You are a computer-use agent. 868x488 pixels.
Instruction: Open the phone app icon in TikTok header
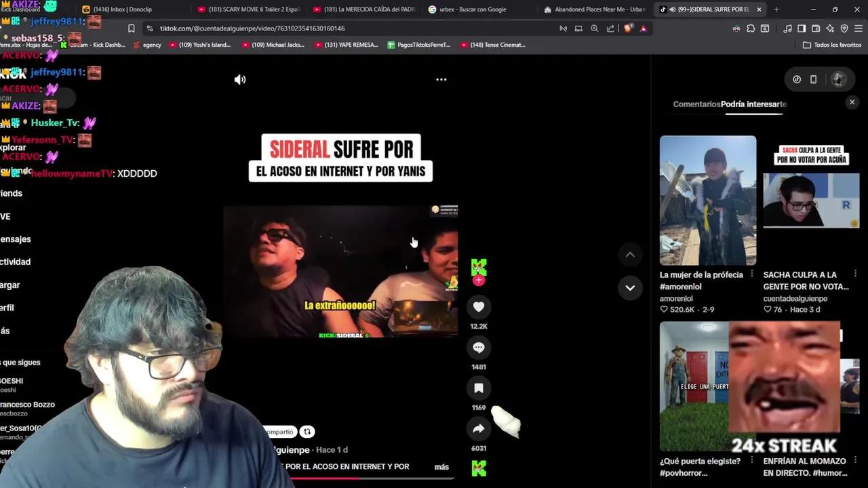[x=814, y=79]
